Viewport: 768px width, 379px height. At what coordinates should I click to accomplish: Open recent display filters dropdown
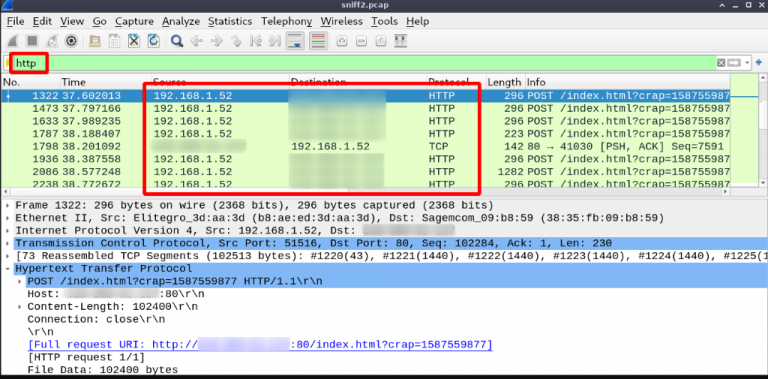[747, 63]
